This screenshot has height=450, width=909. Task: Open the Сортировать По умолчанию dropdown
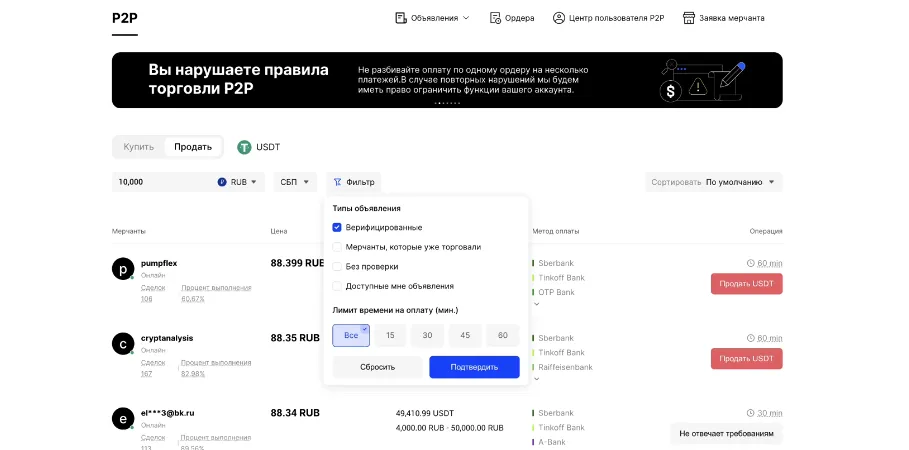point(714,182)
